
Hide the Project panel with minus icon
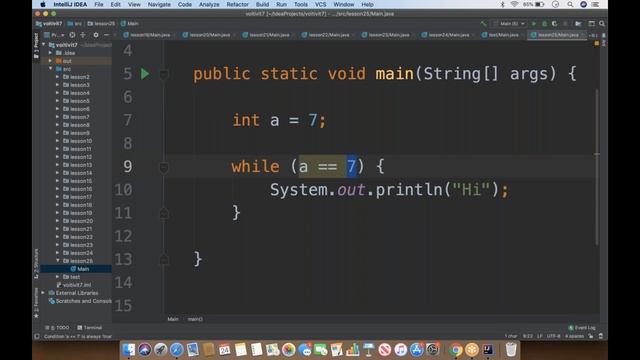[106, 35]
